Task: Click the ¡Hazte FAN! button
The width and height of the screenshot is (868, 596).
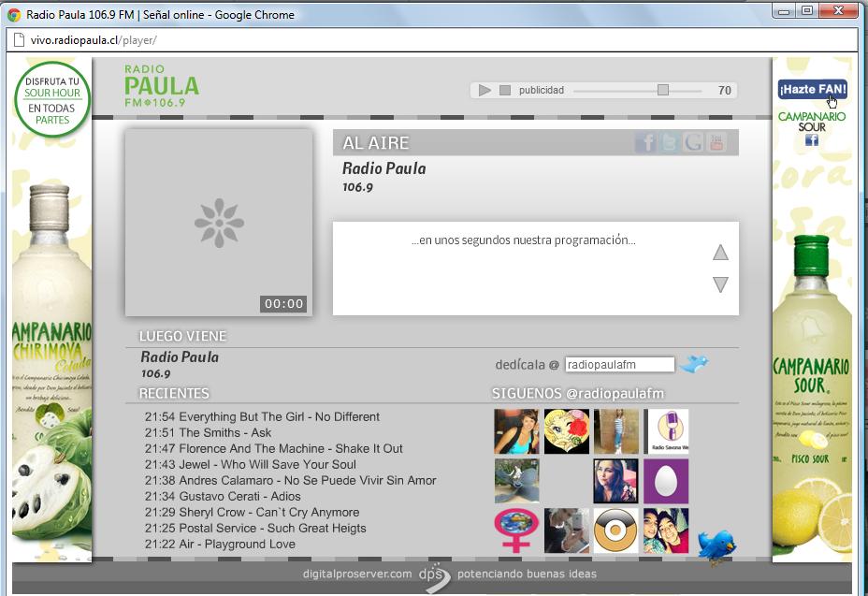Action: click(812, 89)
